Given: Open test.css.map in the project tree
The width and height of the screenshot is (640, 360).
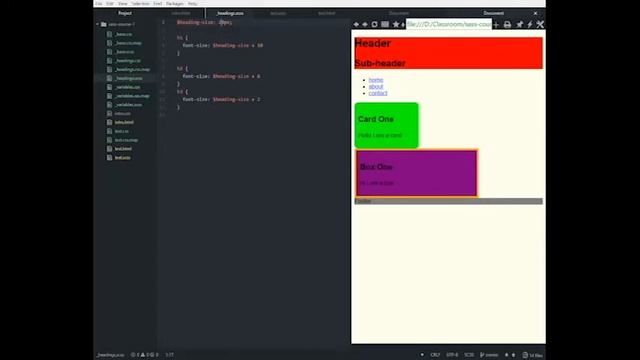Looking at the screenshot, I should (126, 140).
